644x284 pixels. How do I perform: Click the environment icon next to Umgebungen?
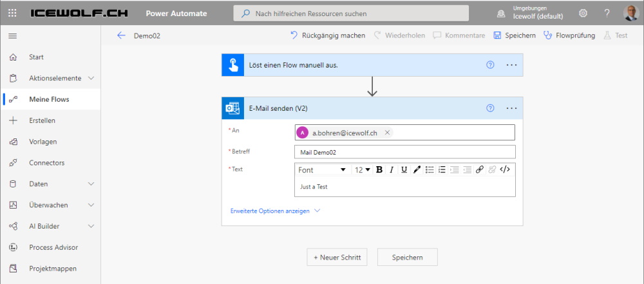501,14
